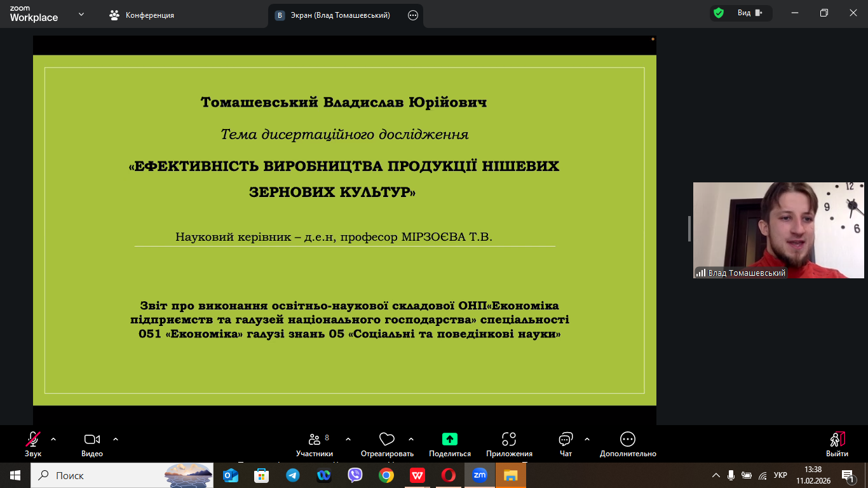Image resolution: width=868 pixels, height=488 pixels.
Task: Expand the caret next to Отреагировать
Action: pos(411,439)
